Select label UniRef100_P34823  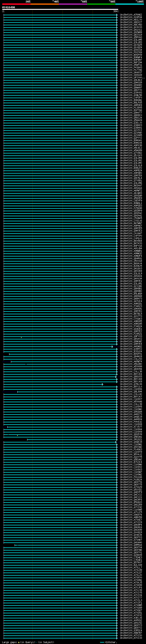(131, 306)
